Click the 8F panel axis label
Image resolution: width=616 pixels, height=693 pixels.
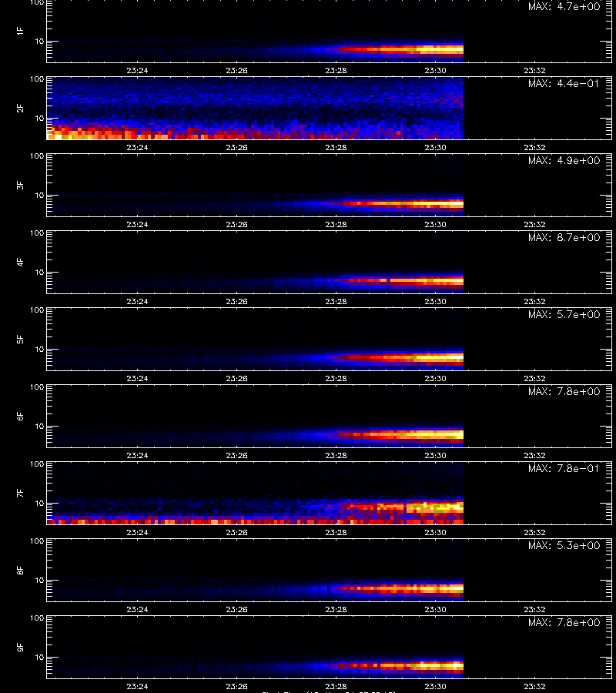click(20, 570)
